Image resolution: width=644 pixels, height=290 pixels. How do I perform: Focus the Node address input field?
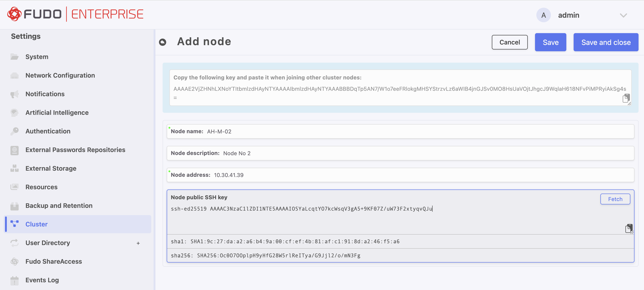(x=400, y=175)
